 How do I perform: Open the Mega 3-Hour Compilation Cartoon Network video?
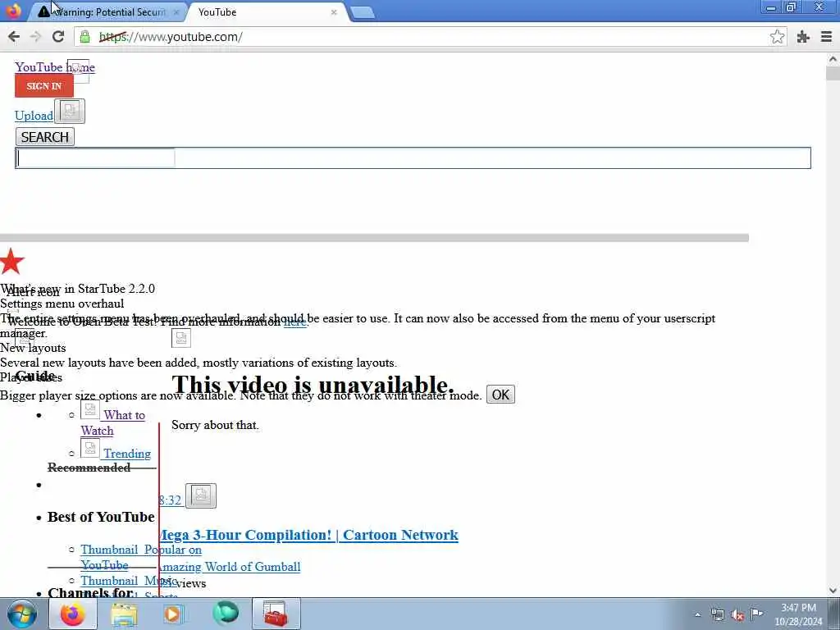[x=308, y=535]
